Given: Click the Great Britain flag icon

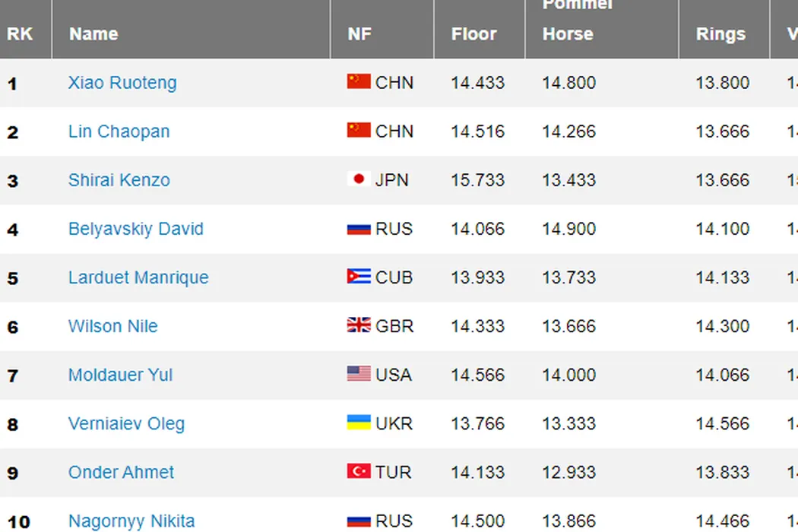Looking at the screenshot, I should coord(359,325).
